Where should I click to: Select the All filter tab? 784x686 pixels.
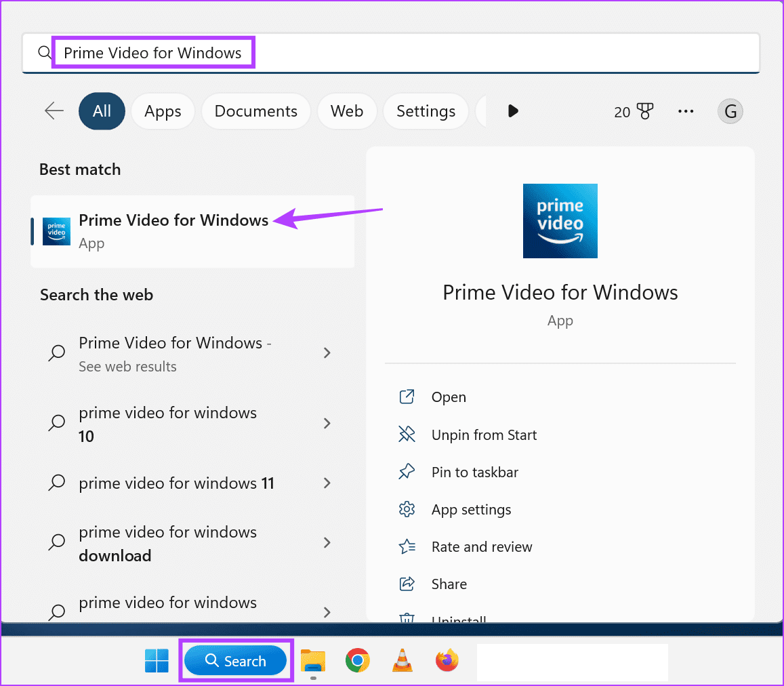point(102,111)
